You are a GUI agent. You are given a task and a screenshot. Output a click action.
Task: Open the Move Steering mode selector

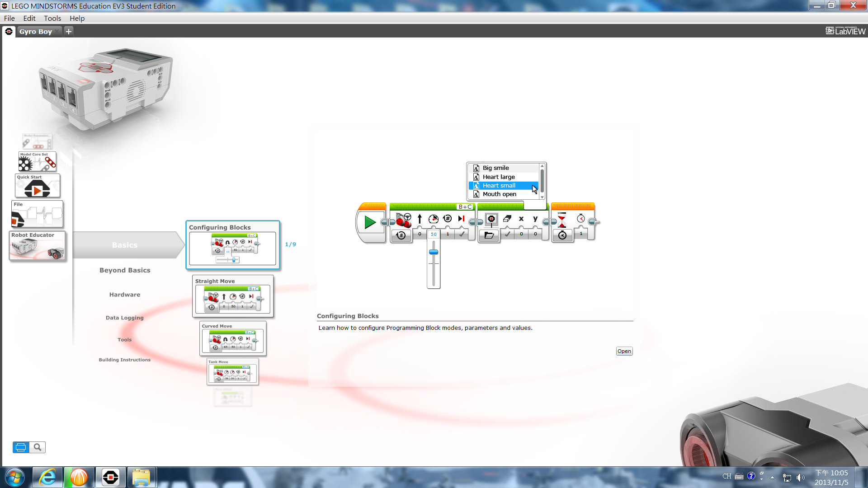pyautogui.click(x=401, y=235)
